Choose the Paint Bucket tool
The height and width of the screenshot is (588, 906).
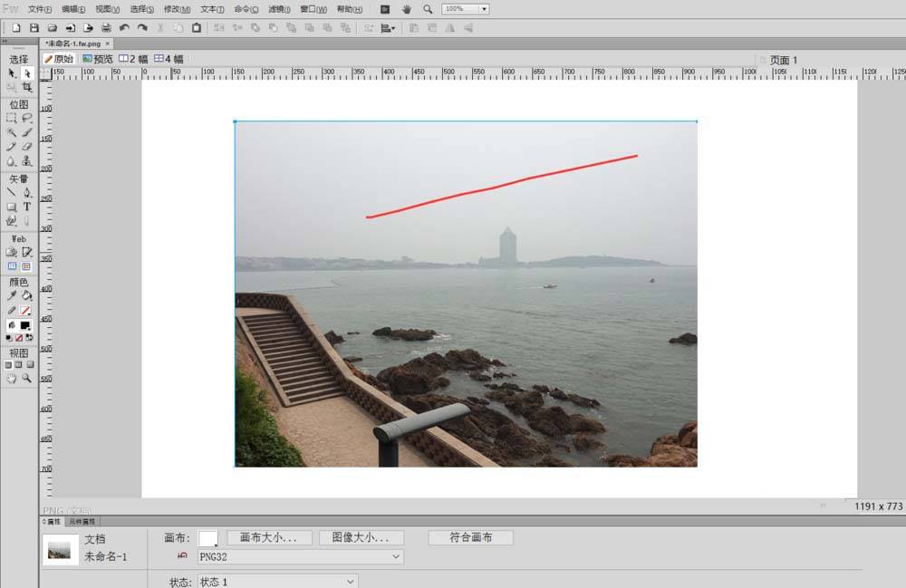click(x=27, y=295)
